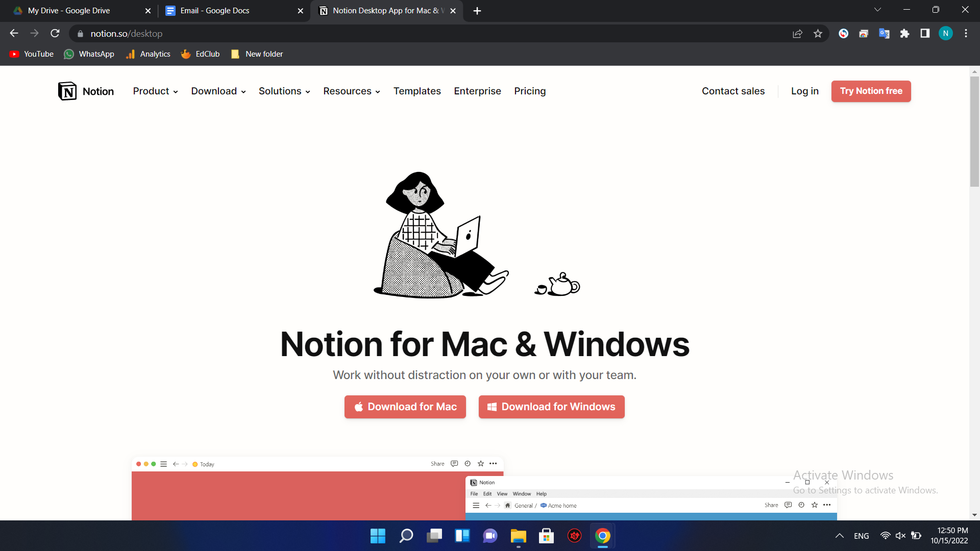Open the Templates menu item
The width and height of the screenshot is (980, 551).
(416, 91)
